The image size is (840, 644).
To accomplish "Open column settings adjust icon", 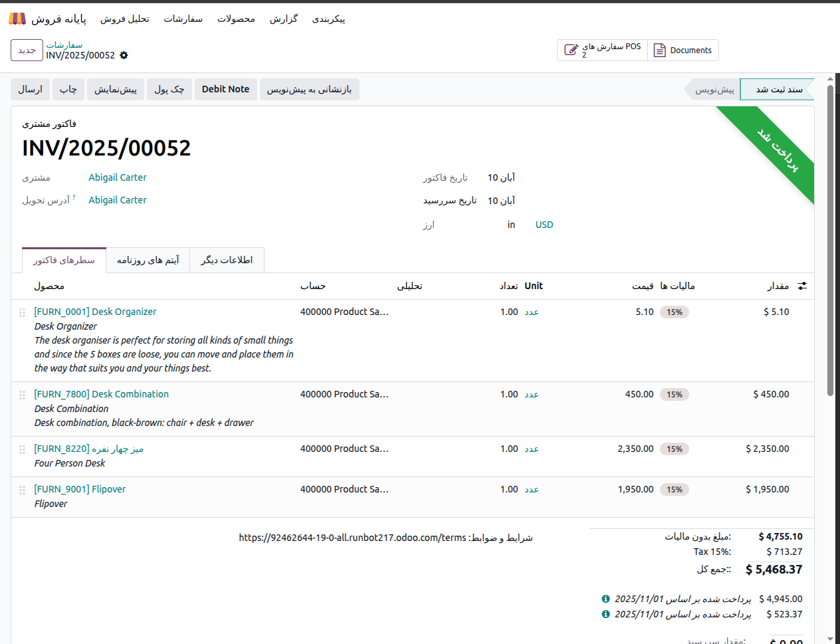I will click(802, 286).
